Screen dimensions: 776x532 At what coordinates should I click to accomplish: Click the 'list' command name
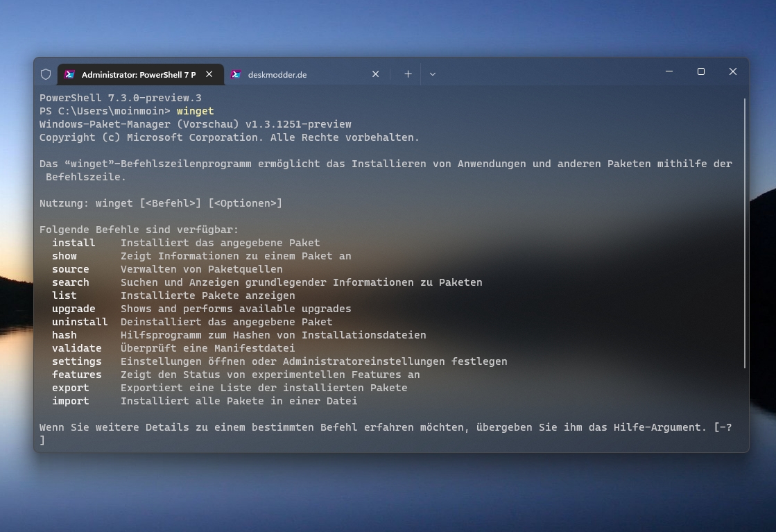(64, 295)
